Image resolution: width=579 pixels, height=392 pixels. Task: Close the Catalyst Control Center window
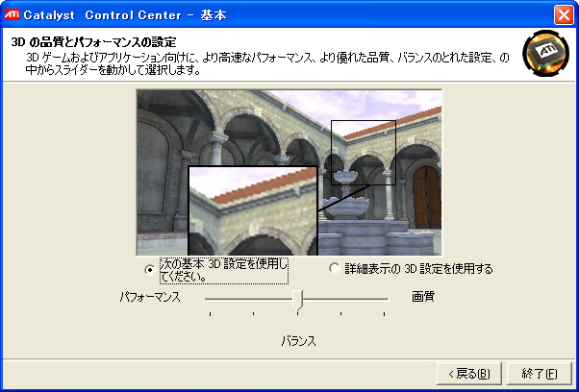pyautogui.click(x=563, y=14)
